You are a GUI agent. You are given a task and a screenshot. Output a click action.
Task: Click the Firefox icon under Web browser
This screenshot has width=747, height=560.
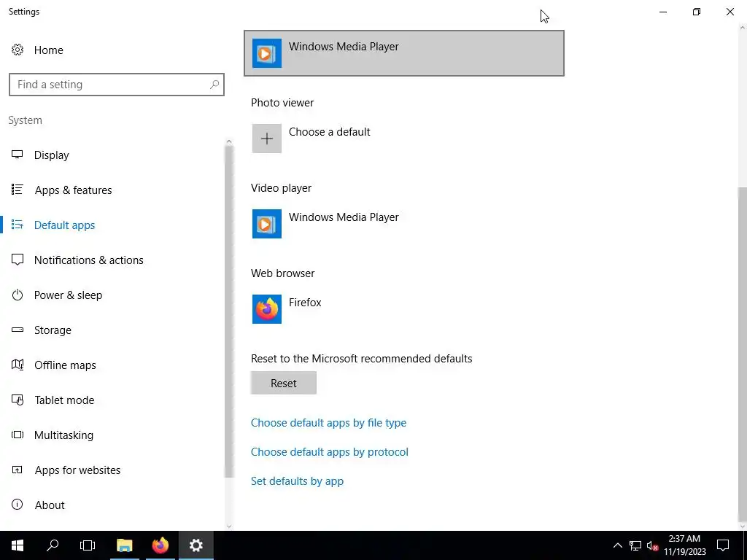(x=267, y=309)
